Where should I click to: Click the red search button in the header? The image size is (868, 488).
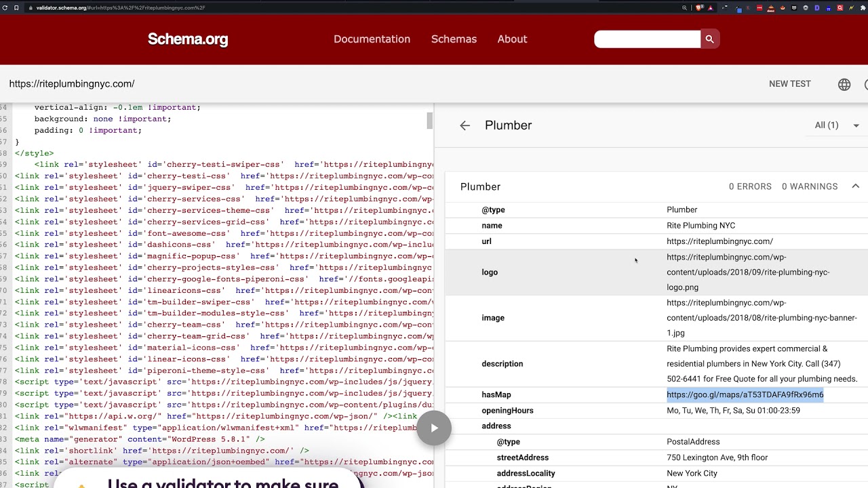point(709,39)
